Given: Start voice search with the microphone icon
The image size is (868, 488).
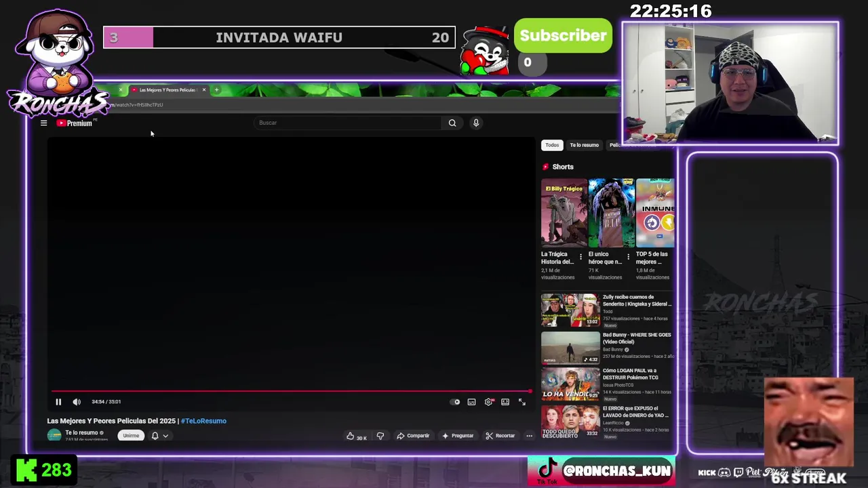Looking at the screenshot, I should pyautogui.click(x=476, y=123).
